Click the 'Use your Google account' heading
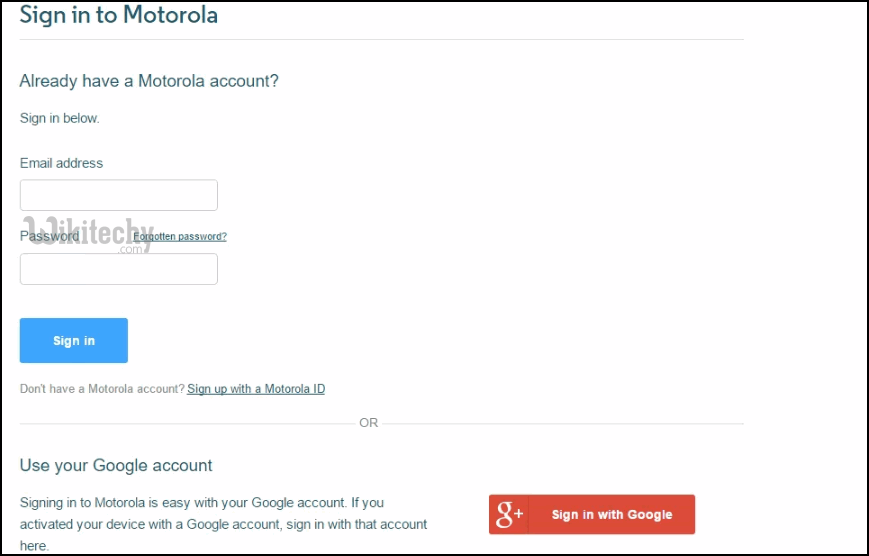Screen dimensions: 869x556 point(116,465)
